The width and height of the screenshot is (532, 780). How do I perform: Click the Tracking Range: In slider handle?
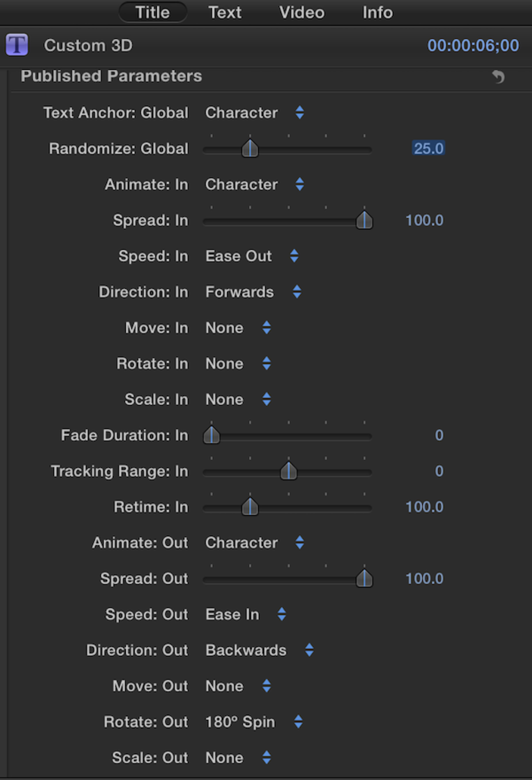tap(289, 471)
